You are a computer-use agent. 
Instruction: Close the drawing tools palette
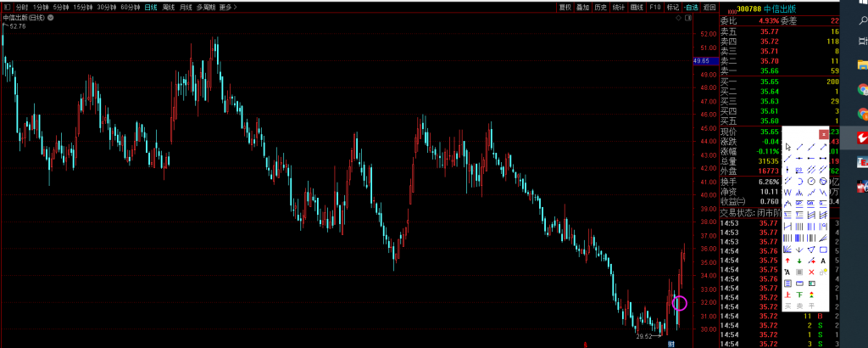pyautogui.click(x=823, y=133)
